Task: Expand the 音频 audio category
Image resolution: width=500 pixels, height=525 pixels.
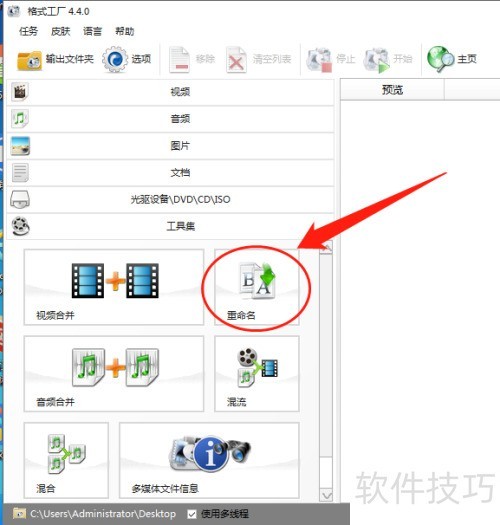Action: coord(170,119)
